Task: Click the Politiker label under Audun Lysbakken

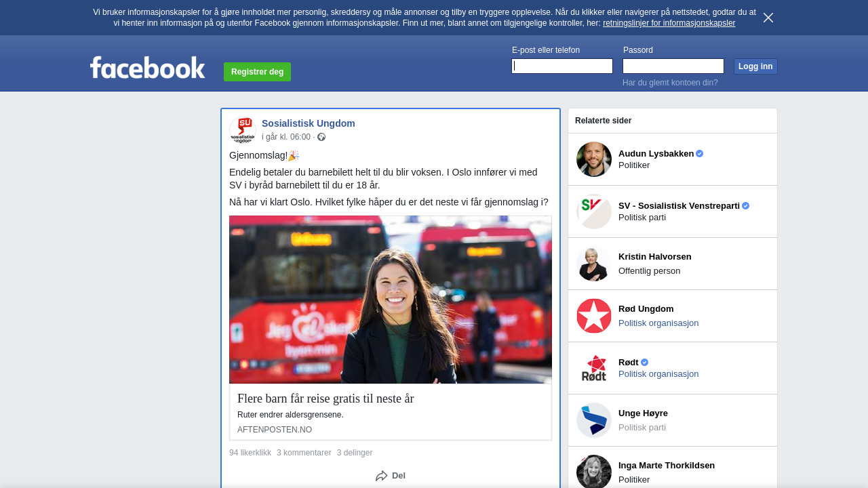Action: [634, 165]
